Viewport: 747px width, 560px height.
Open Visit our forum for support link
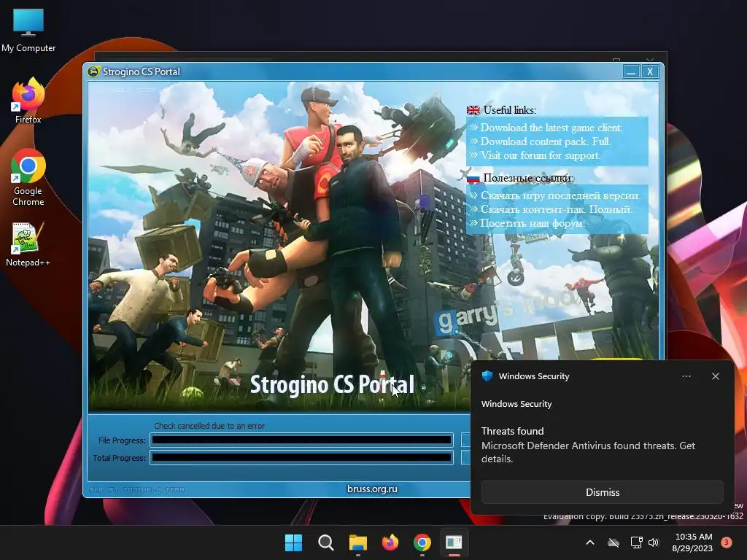click(541, 155)
